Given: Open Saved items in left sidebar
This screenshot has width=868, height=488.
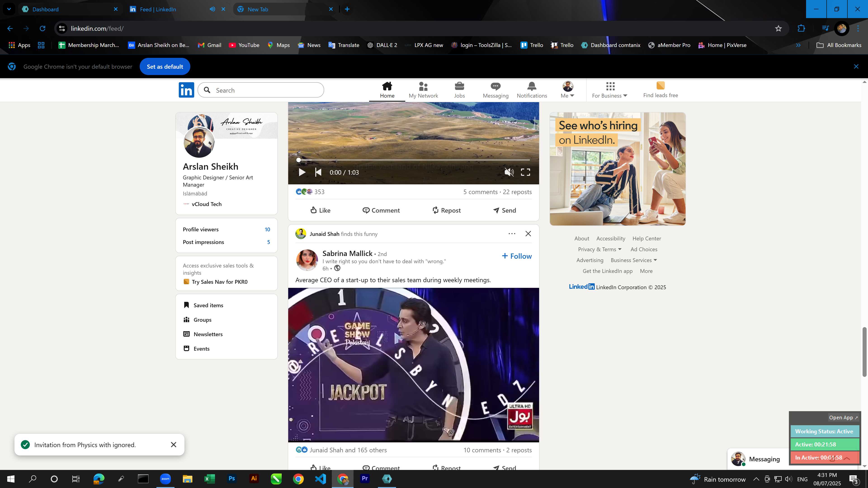Looking at the screenshot, I should tap(203, 305).
